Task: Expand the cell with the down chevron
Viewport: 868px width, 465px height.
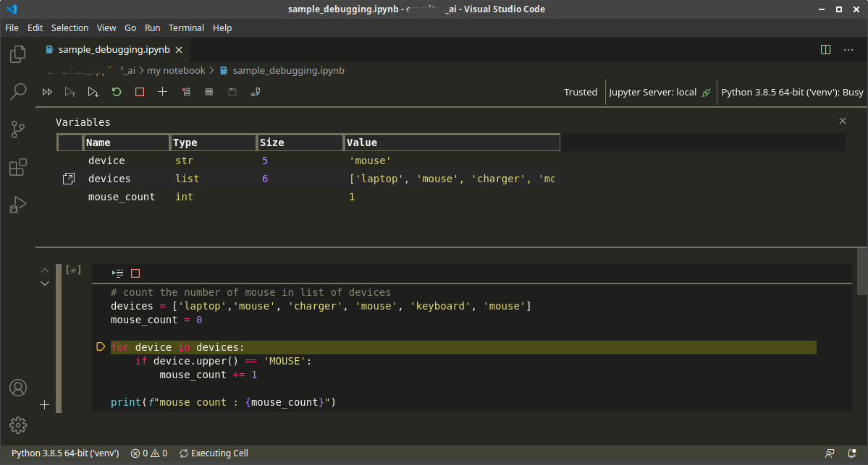Action: click(x=44, y=283)
